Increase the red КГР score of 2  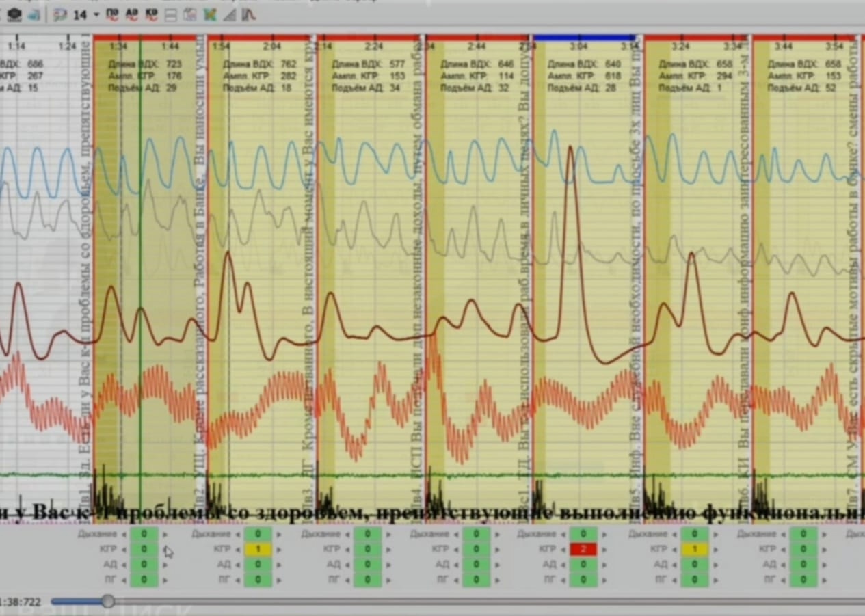coord(604,549)
